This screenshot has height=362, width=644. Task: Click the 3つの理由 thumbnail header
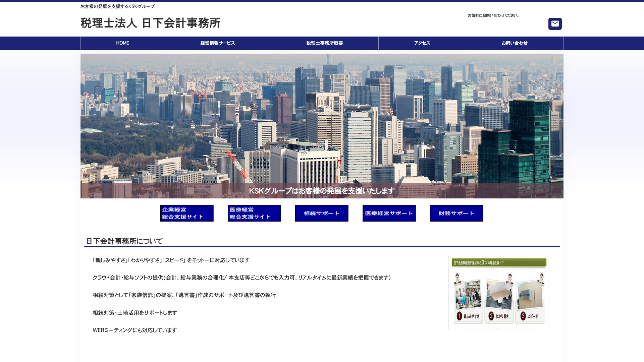pos(498,263)
